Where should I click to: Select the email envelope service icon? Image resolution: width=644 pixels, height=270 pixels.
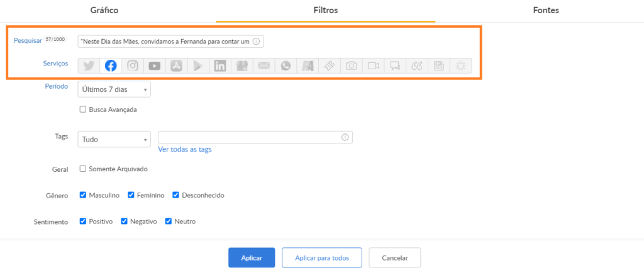pyautogui.click(x=264, y=65)
